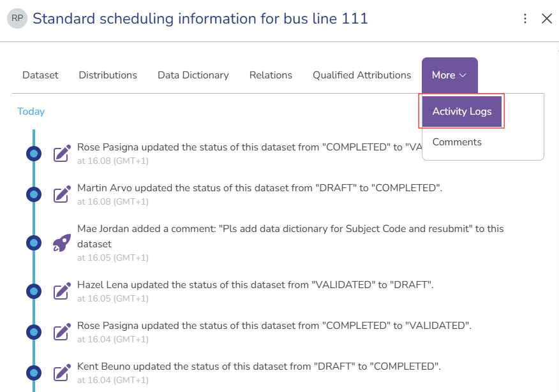The image size is (559, 392).
Task: Click the RP avatar in the dialog header
Action: click(17, 18)
